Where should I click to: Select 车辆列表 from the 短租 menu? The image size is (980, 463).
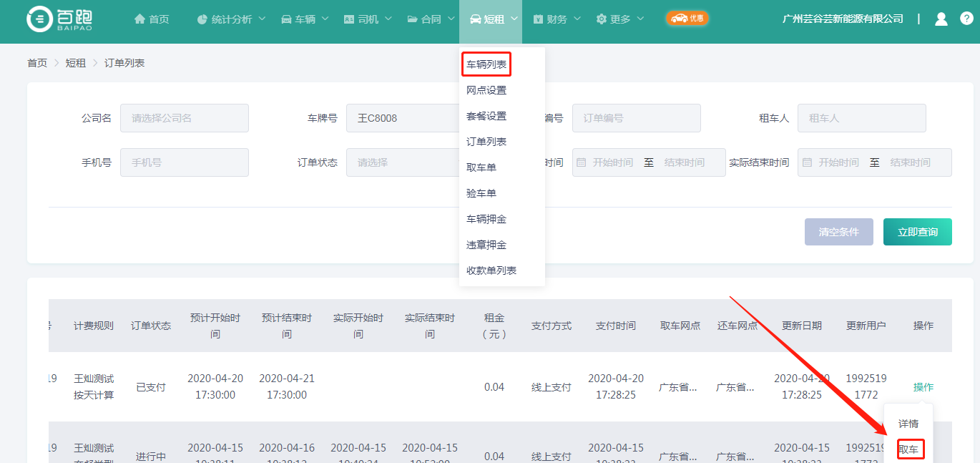coord(486,64)
